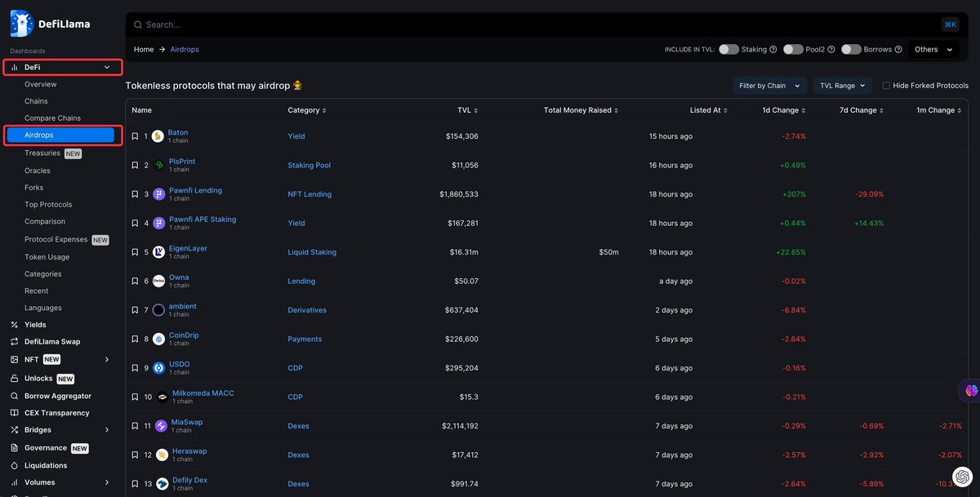Toggle Pool2 in TVL
The width and height of the screenshot is (980, 497).
[x=793, y=50]
